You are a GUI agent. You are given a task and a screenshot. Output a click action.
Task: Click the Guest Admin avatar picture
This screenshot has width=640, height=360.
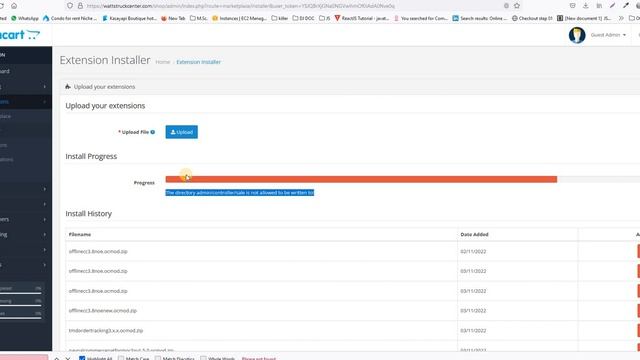[x=577, y=35]
